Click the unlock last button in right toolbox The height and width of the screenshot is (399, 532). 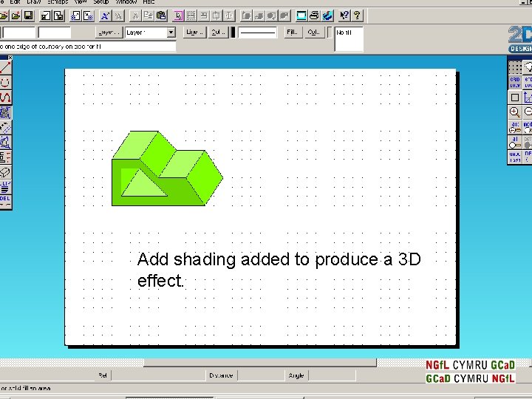[515, 157]
